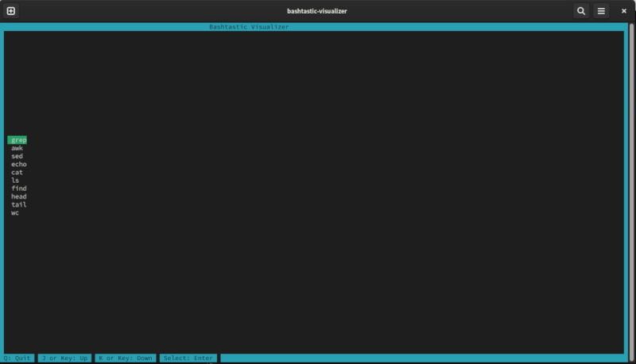The height and width of the screenshot is (364, 636).
Task: Choose the sed command entry
Action: coord(17,156)
